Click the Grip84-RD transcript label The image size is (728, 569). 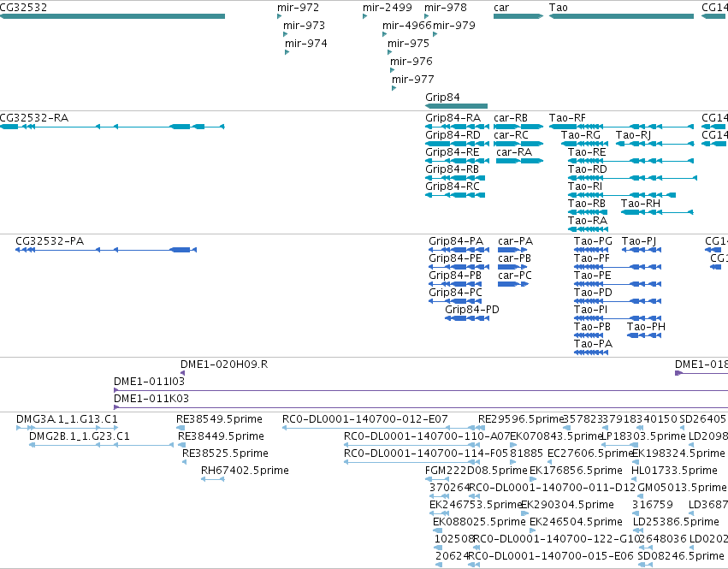pyautogui.click(x=453, y=135)
